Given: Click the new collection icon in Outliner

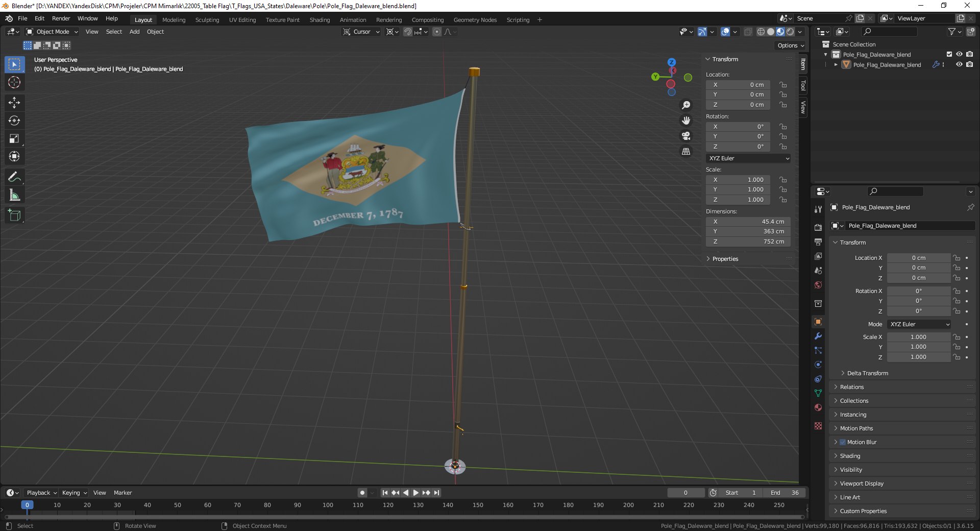Looking at the screenshot, I should [971, 32].
